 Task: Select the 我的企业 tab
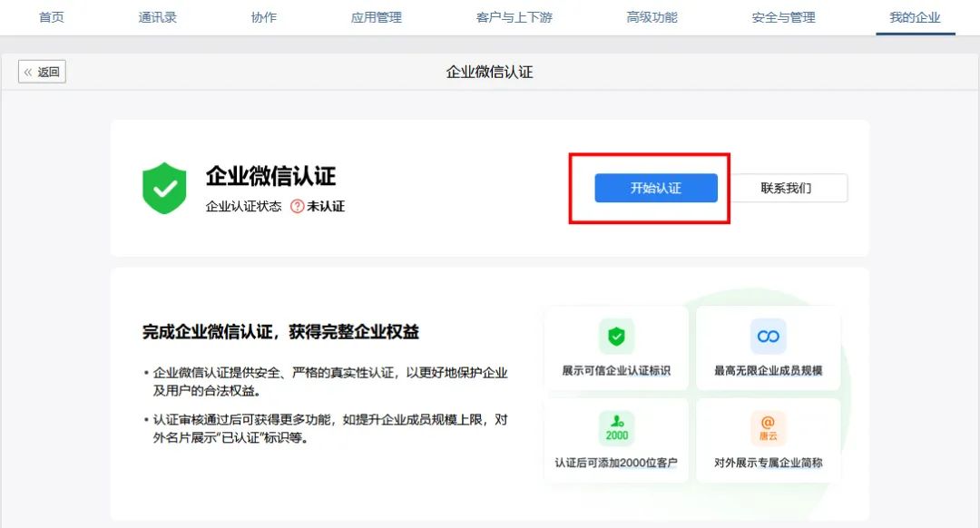tap(915, 17)
